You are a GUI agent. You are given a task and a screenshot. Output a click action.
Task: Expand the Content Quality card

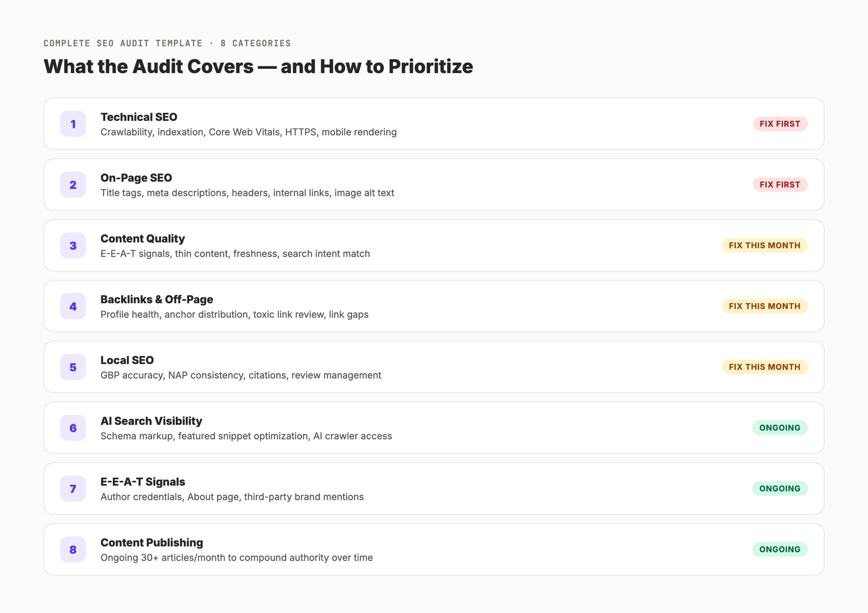click(x=434, y=245)
